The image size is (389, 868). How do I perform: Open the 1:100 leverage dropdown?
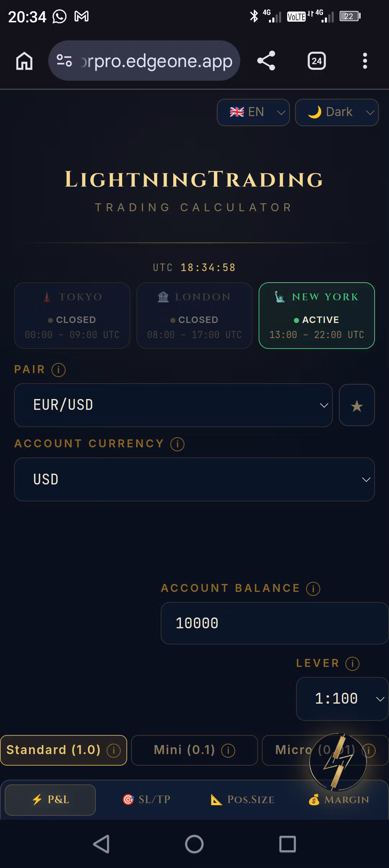tap(342, 699)
